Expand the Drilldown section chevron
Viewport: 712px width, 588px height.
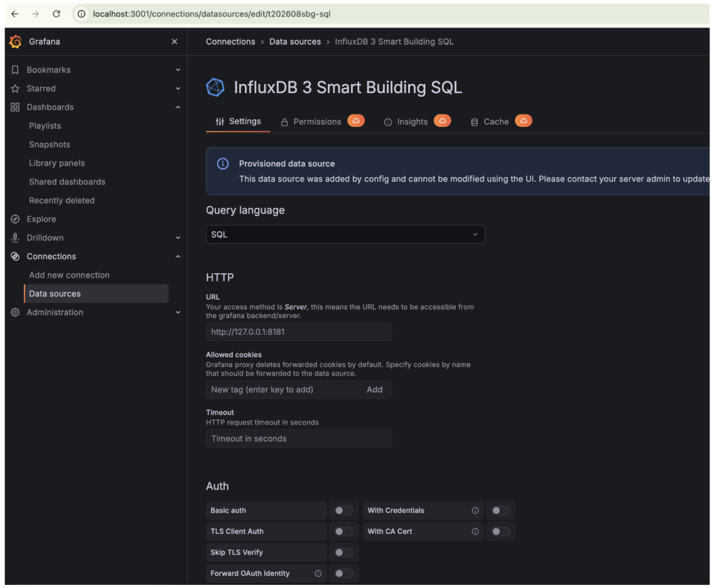178,237
